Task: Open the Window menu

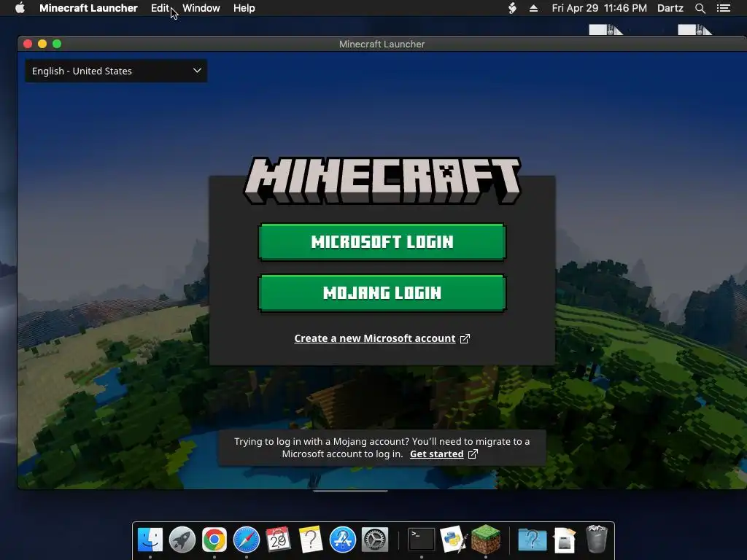Action: (201, 8)
